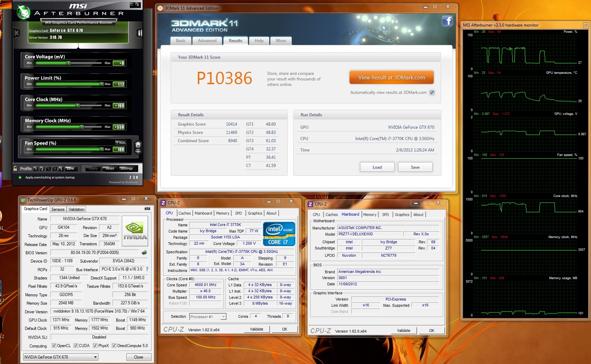Toggle Apply overclocking at system startup
The height and width of the screenshot is (364, 591).
20,177
